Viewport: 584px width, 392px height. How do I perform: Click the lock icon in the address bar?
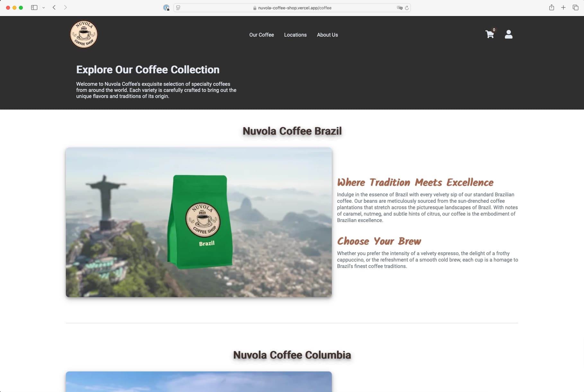(x=255, y=8)
